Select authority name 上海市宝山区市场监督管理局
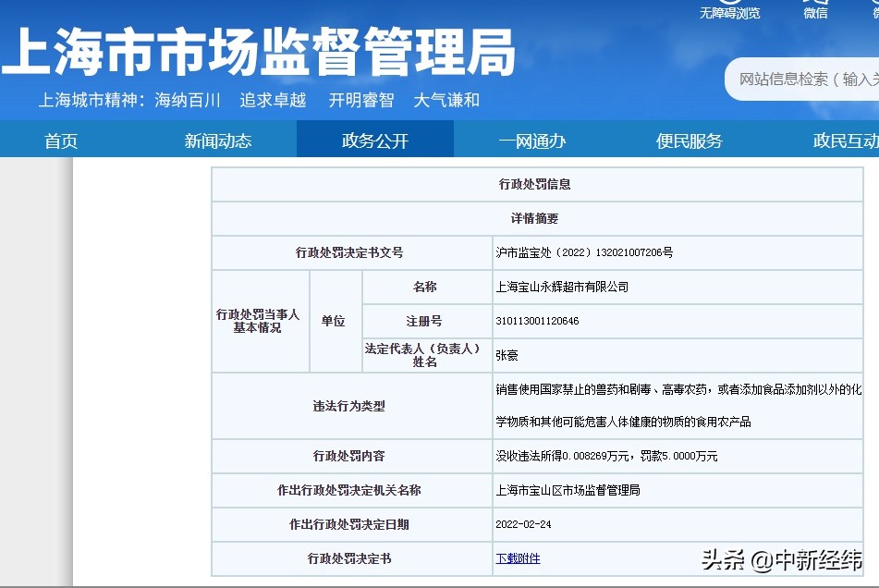This screenshot has width=879, height=588. click(568, 491)
